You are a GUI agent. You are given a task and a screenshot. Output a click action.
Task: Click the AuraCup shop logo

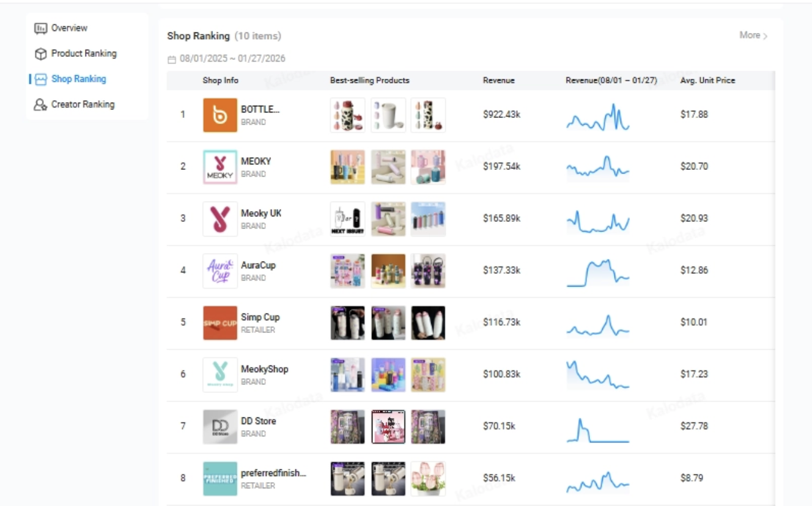click(x=220, y=271)
